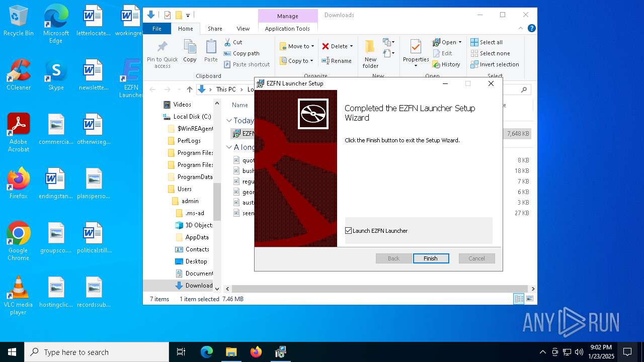Click Select none in ribbon
Screen dimensions: 644x362
pyautogui.click(x=490, y=53)
